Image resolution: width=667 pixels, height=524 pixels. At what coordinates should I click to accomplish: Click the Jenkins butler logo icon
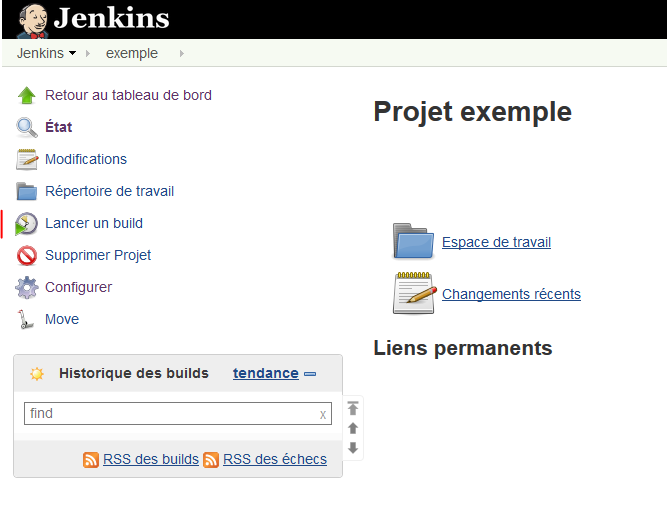click(32, 18)
